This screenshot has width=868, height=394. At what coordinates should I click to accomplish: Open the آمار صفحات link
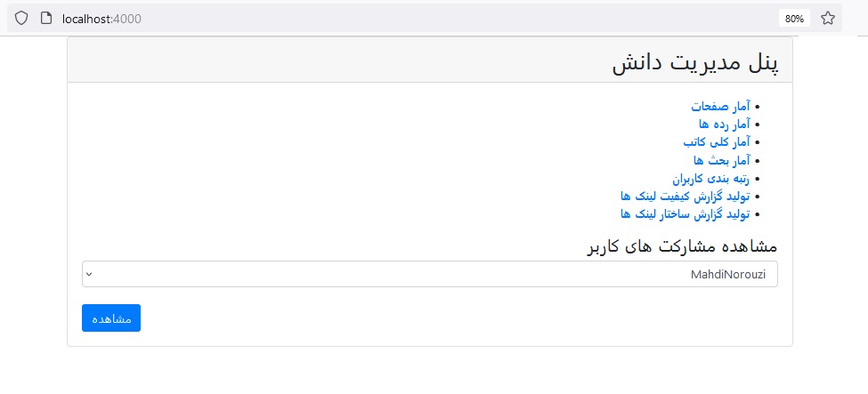[x=720, y=106]
